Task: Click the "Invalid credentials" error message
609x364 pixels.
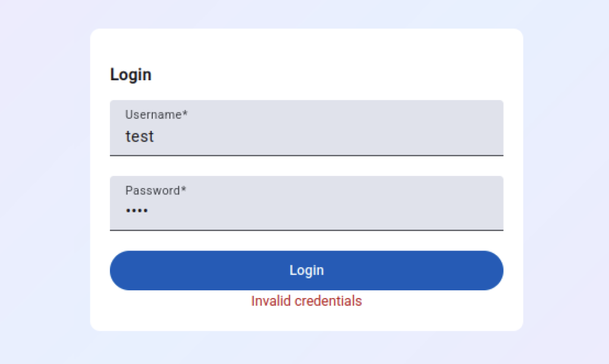Action: [306, 301]
